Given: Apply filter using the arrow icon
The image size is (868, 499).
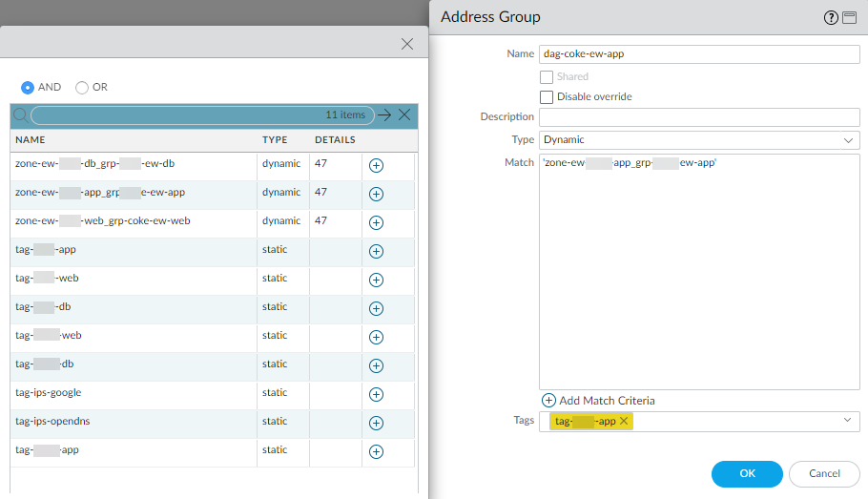Looking at the screenshot, I should click(384, 114).
